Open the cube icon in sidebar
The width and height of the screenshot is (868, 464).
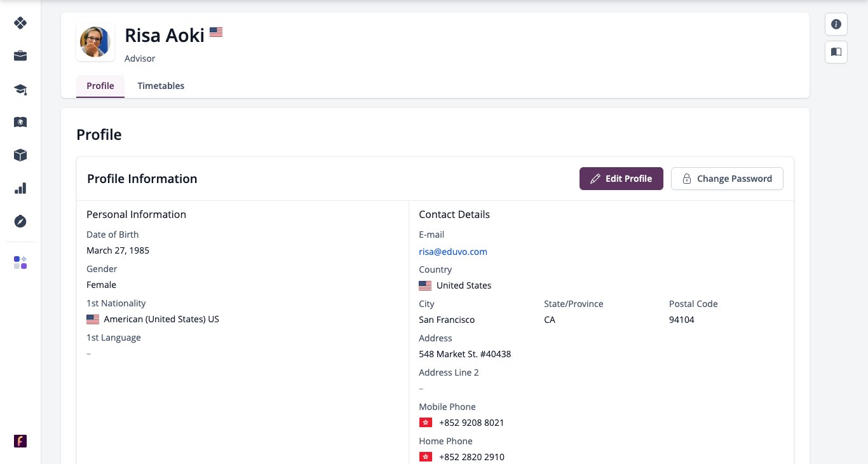pos(20,155)
